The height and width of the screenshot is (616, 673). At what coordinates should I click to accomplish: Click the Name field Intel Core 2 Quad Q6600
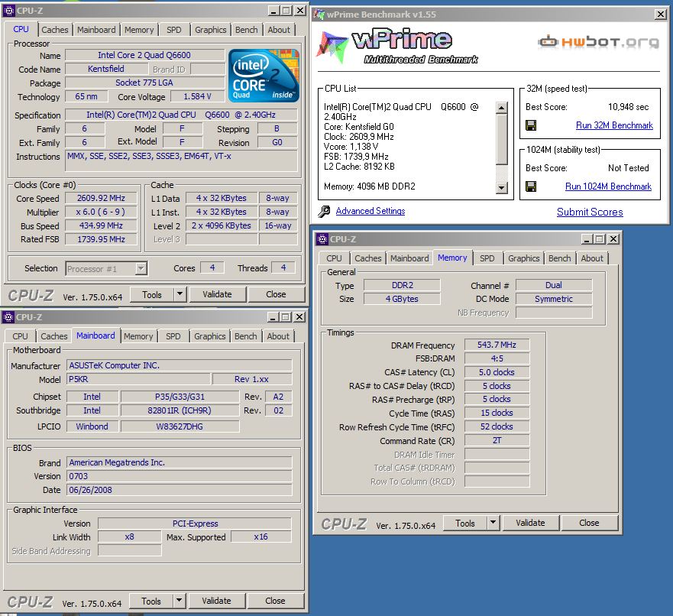[144, 55]
